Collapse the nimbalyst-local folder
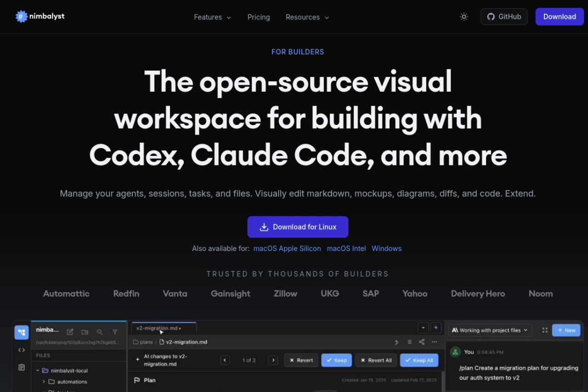 coord(38,370)
